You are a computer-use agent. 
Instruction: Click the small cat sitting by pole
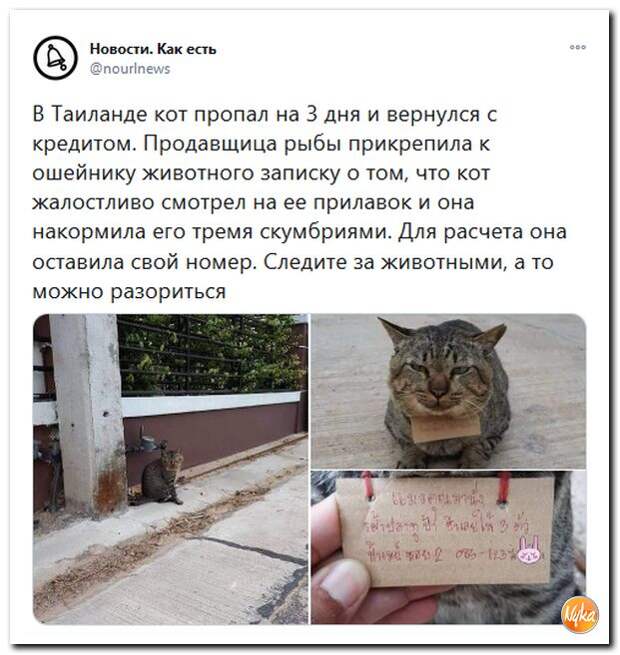pyautogui.click(x=162, y=476)
